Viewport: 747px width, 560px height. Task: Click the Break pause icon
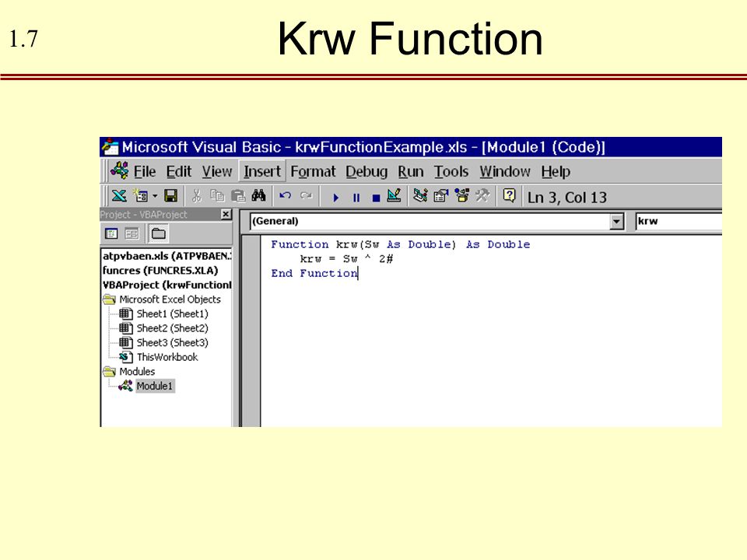click(356, 198)
